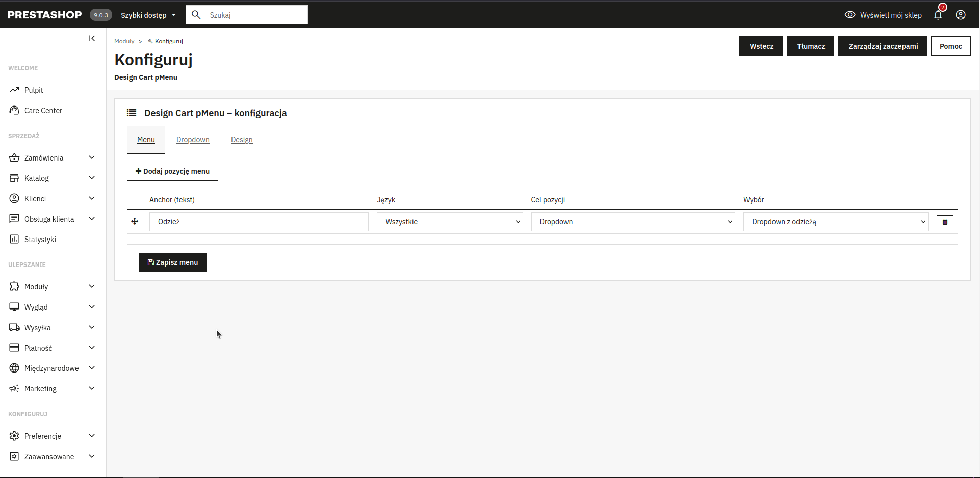980x478 pixels.
Task: Open Statystyki in the sidebar
Action: pos(40,240)
